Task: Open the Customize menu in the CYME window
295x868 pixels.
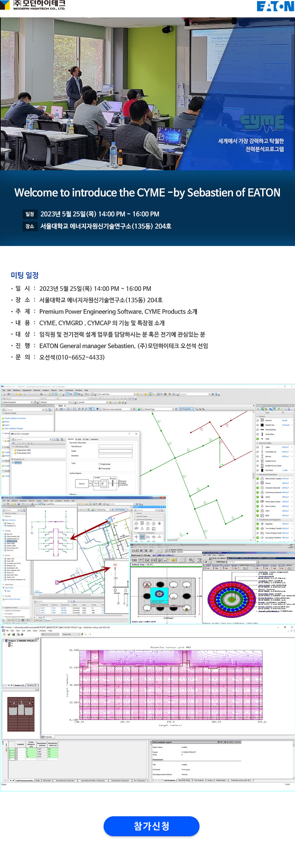Action: coord(69,390)
